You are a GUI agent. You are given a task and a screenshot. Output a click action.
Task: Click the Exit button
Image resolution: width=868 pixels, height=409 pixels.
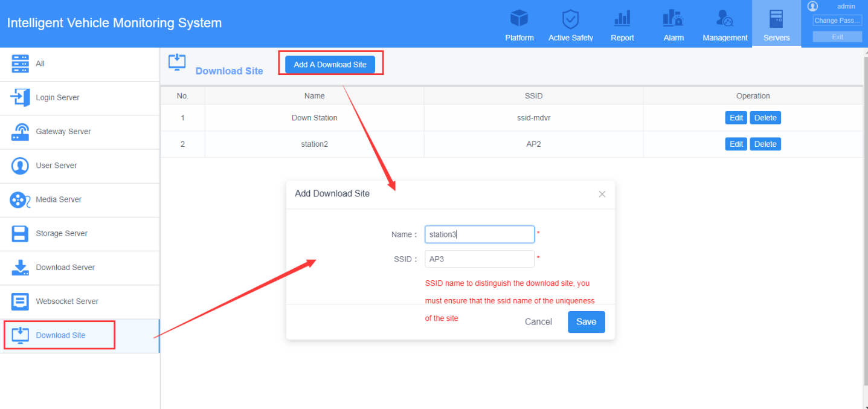tap(837, 37)
